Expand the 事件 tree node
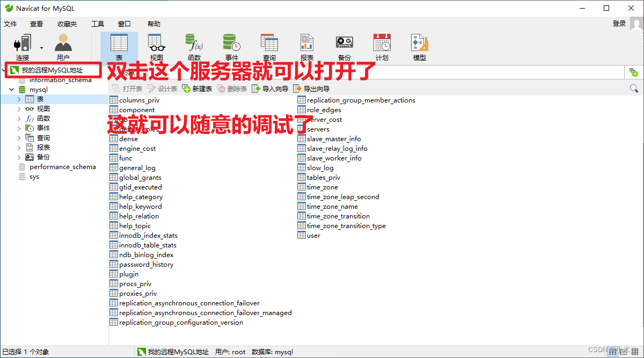This screenshot has height=358, width=644. click(20, 128)
